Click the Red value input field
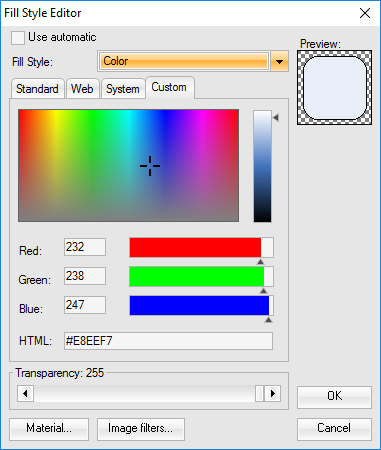Viewport: 381px width, 450px height. coord(85,247)
